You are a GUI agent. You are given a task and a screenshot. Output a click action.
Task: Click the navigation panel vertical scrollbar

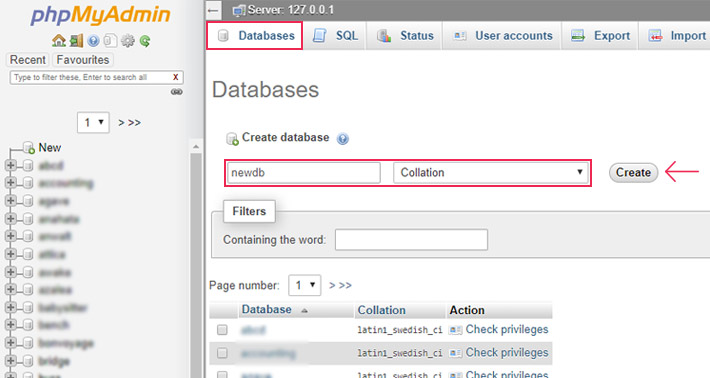point(196,265)
